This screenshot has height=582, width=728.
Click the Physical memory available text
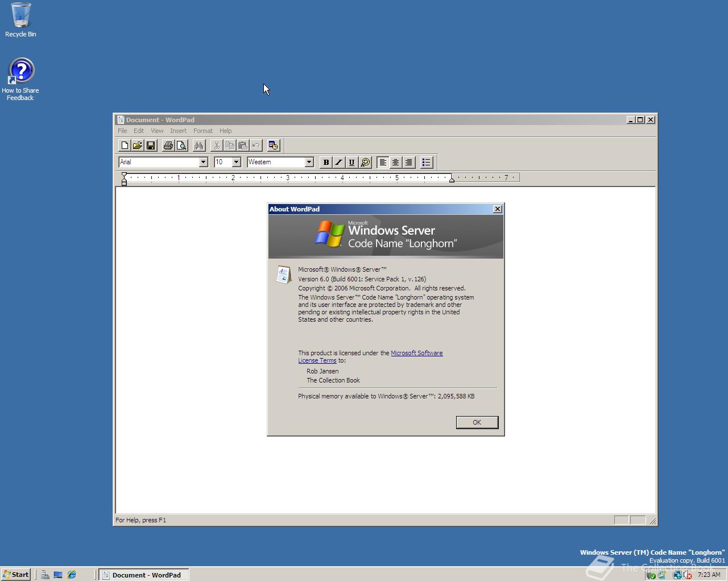(x=386, y=396)
